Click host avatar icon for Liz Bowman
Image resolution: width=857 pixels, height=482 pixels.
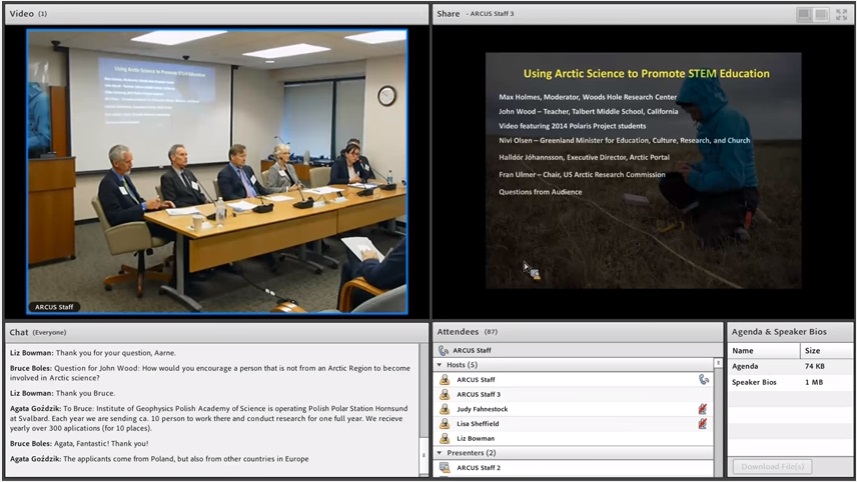pos(445,438)
